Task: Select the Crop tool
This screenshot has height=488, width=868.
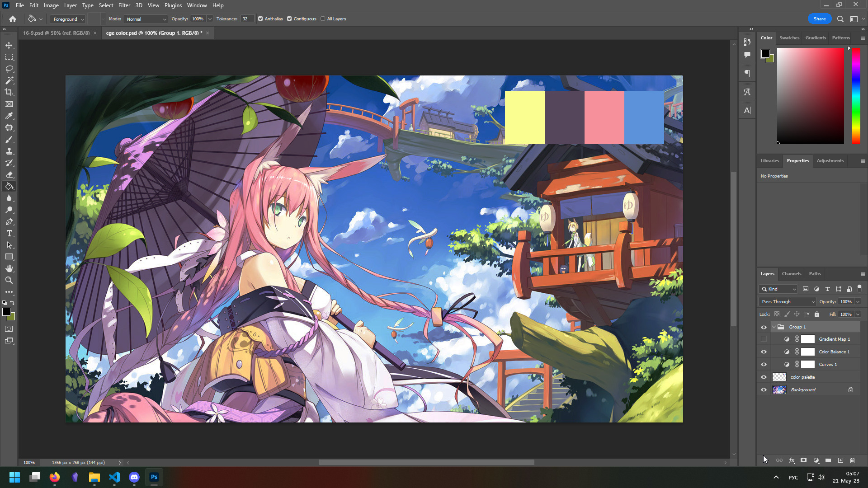Action: point(9,92)
